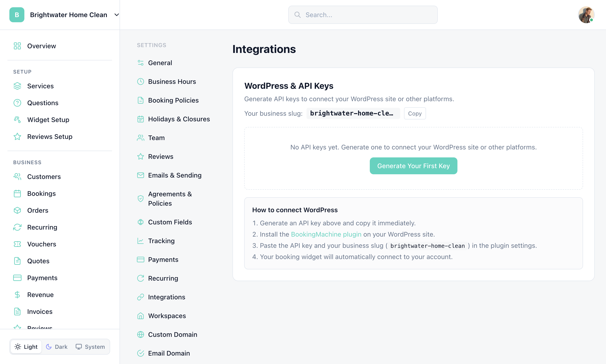Click the Customers people icon
Viewport: 606px width, 364px height.
(17, 177)
